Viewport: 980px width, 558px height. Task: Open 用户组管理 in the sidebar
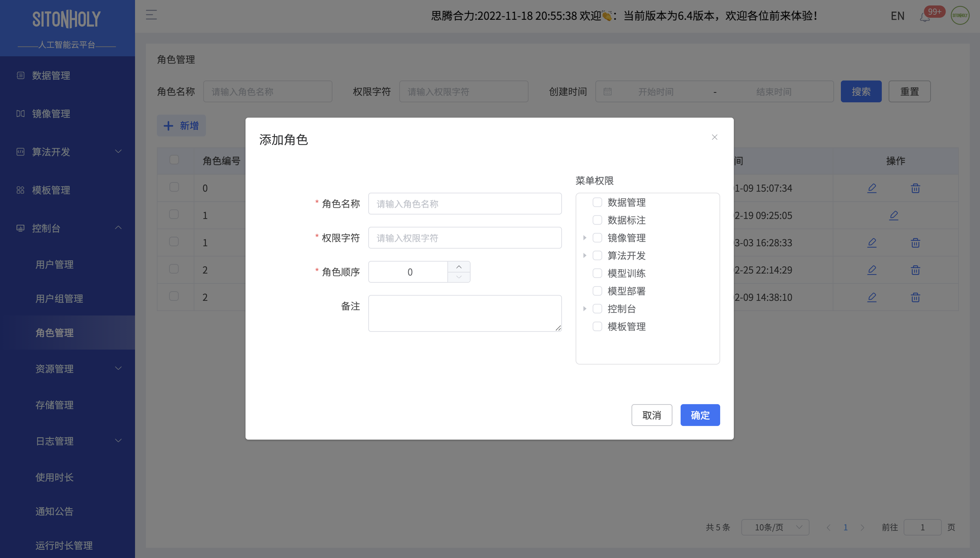59,298
